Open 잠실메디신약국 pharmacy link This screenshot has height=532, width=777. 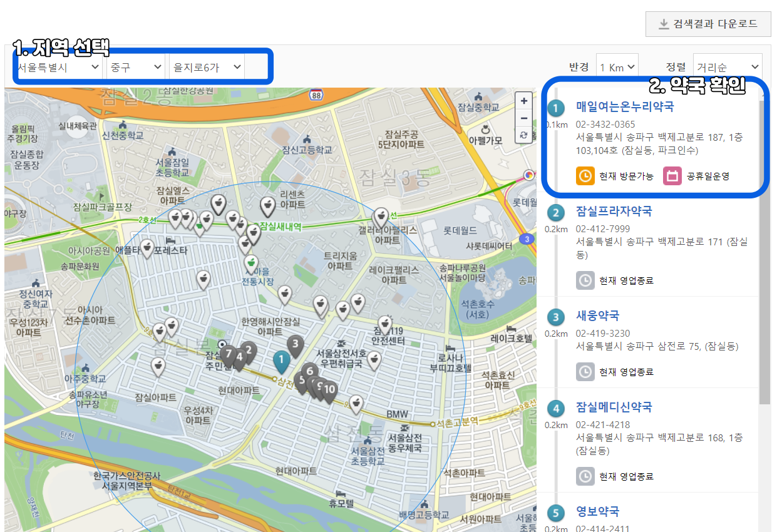[614, 407]
